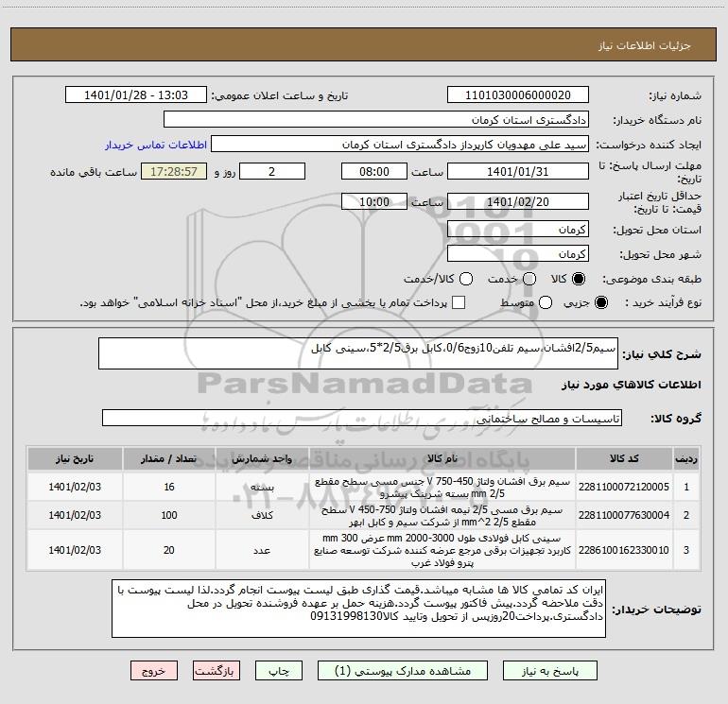Click the توضیحات خریدار notes box
This screenshot has height=704, width=728.
click(x=358, y=609)
